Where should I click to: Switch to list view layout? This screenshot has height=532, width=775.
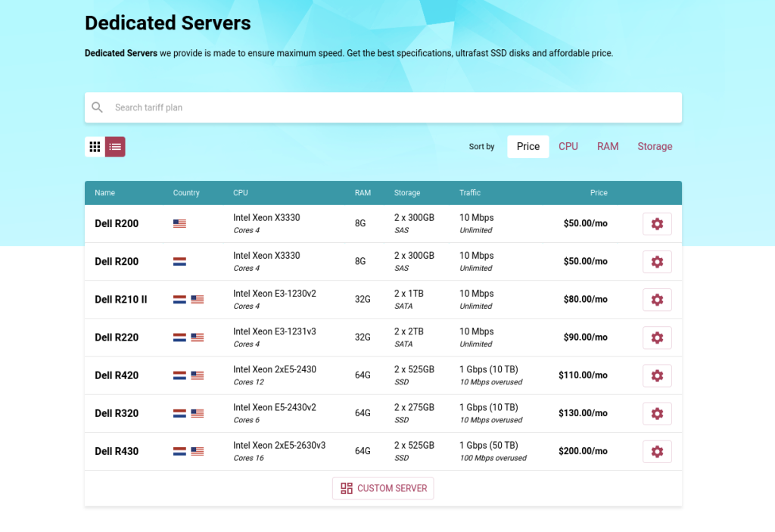coord(115,147)
